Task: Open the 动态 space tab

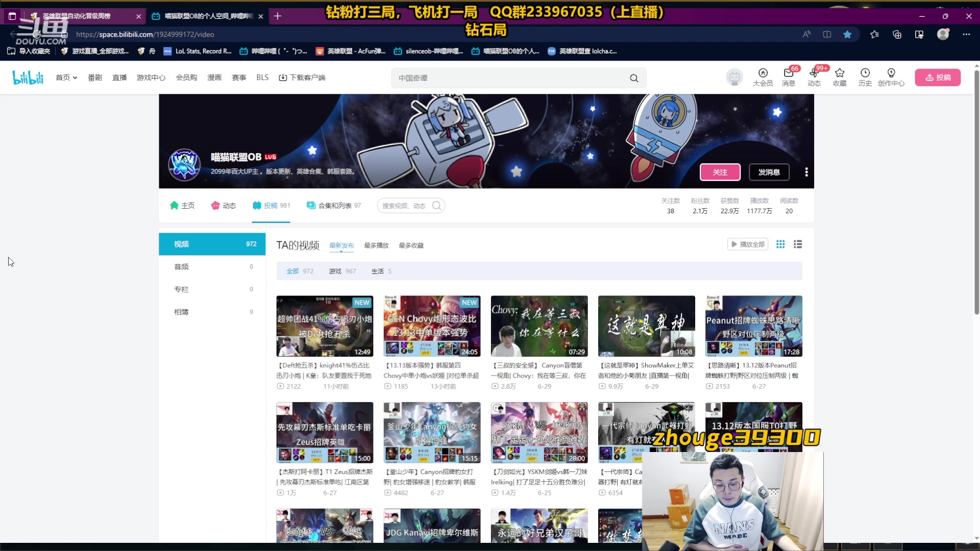Action: [x=224, y=206]
